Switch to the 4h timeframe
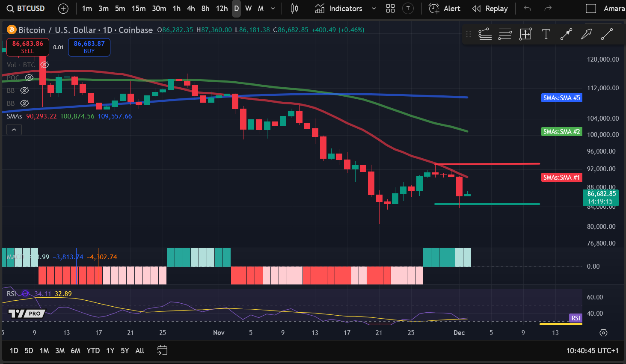This screenshot has height=364, width=626. coord(191,9)
